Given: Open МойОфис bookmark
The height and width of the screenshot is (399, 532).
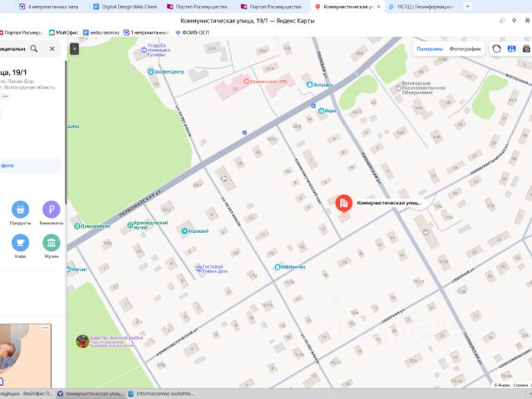Looking at the screenshot, I should pos(63,32).
